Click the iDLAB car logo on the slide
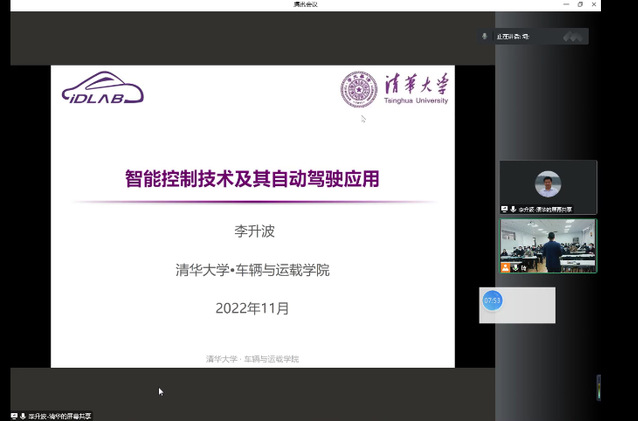This screenshot has height=421, width=638. click(x=103, y=89)
